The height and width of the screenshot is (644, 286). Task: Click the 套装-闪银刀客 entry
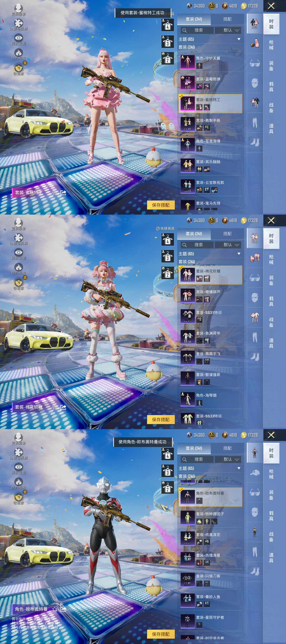(x=210, y=580)
